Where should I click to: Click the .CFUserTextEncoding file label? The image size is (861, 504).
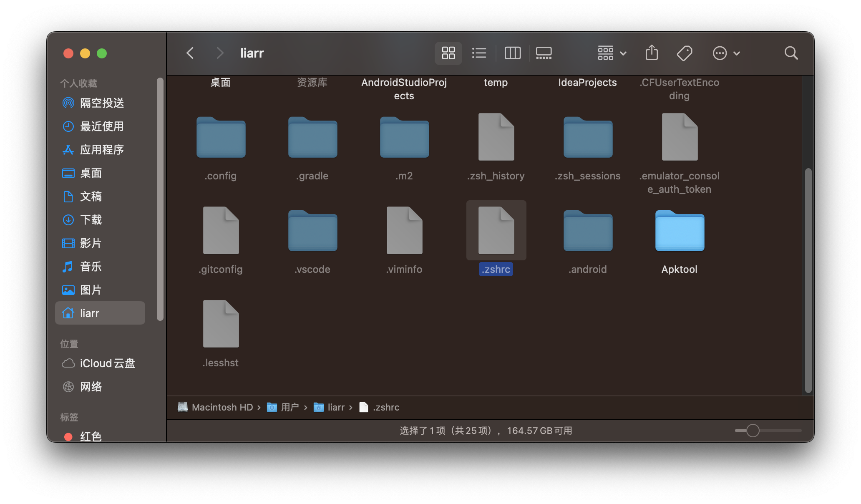coord(679,89)
